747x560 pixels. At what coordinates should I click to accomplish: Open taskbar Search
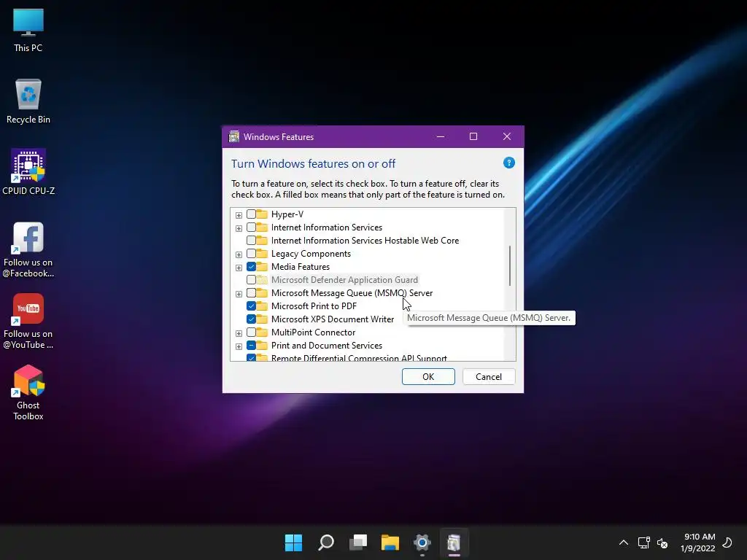[x=326, y=542]
